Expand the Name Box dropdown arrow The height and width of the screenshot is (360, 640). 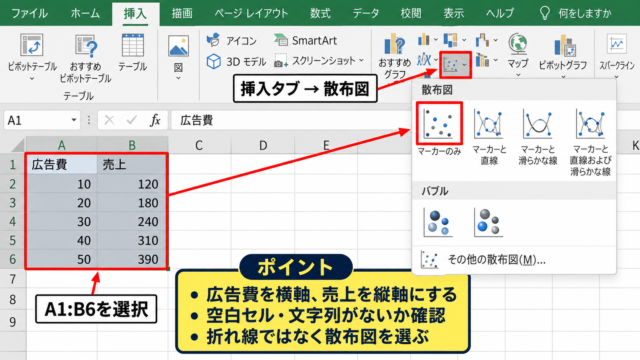click(x=74, y=120)
